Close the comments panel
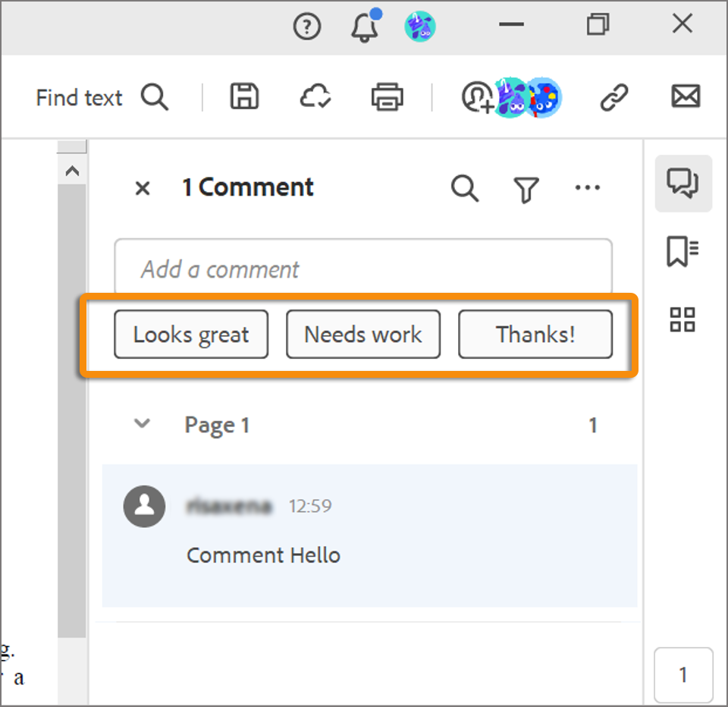 point(143,188)
